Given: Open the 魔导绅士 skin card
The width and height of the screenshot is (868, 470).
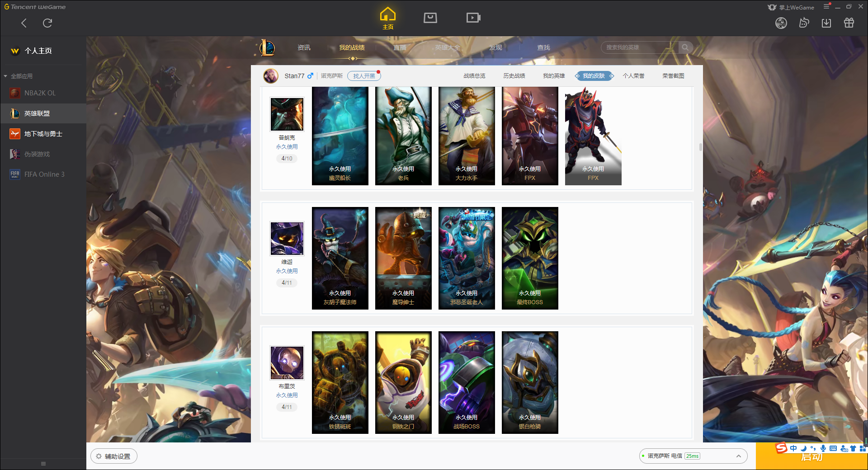Looking at the screenshot, I should tap(403, 258).
